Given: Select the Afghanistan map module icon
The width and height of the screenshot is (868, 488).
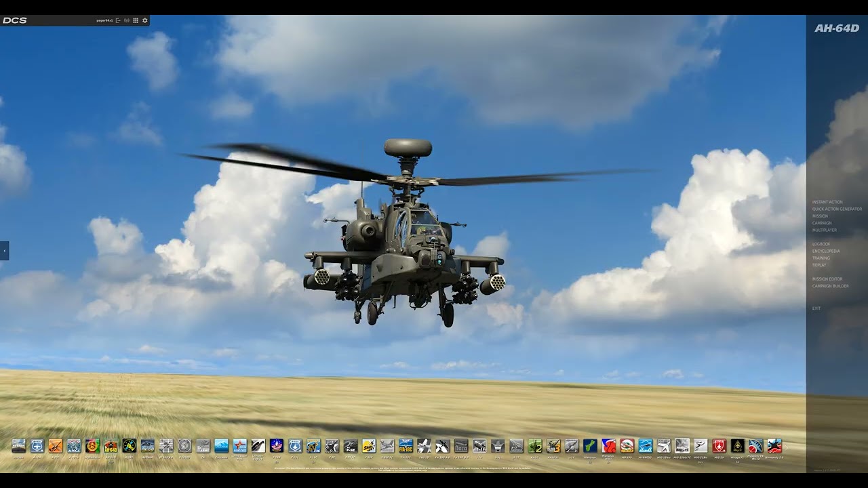Looking at the screenshot, I should pyautogui.click(x=92, y=445).
